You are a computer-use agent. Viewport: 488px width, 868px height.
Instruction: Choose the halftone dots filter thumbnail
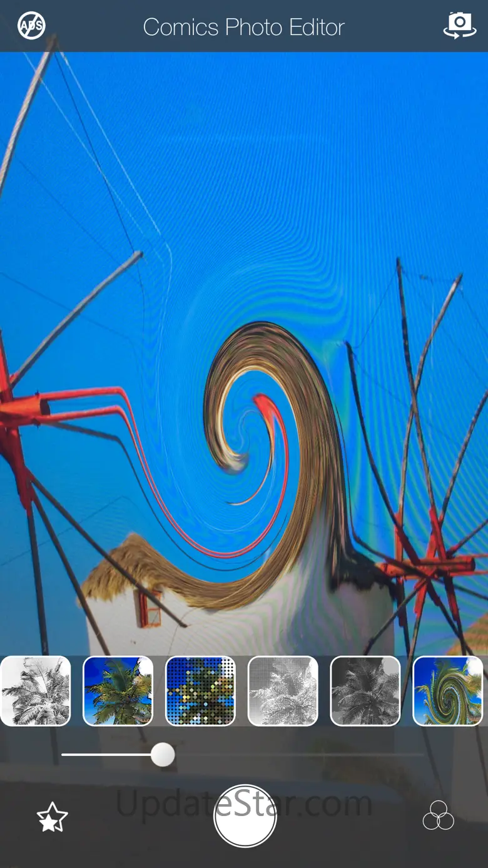(200, 691)
